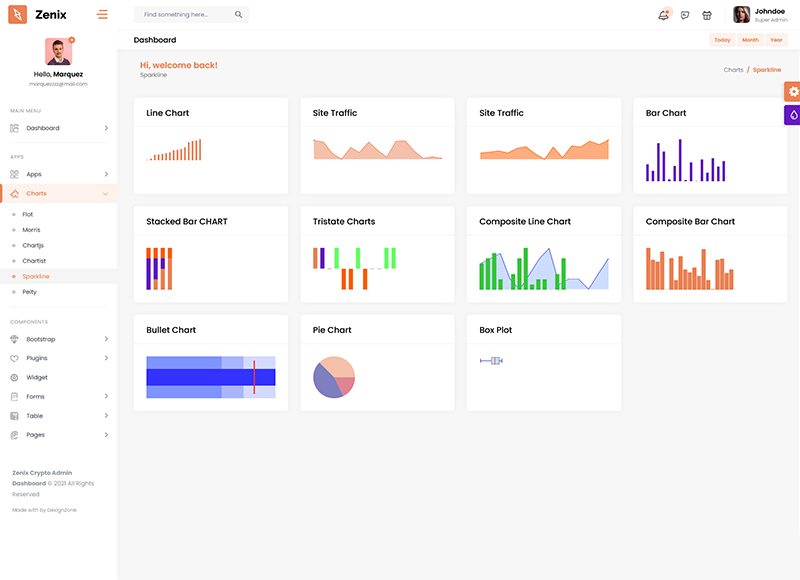Select the Peity chart submenu item

(30, 292)
